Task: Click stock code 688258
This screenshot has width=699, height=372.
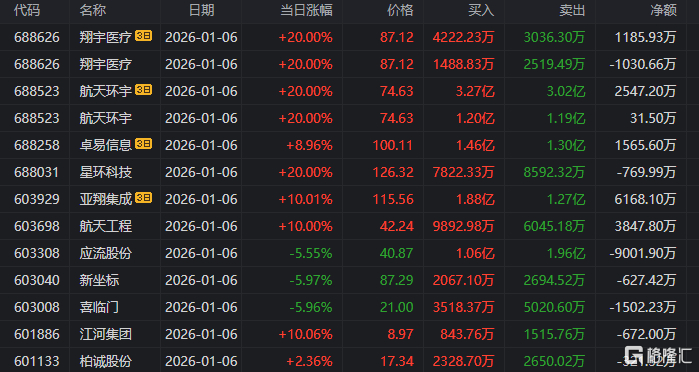Action: point(37,145)
